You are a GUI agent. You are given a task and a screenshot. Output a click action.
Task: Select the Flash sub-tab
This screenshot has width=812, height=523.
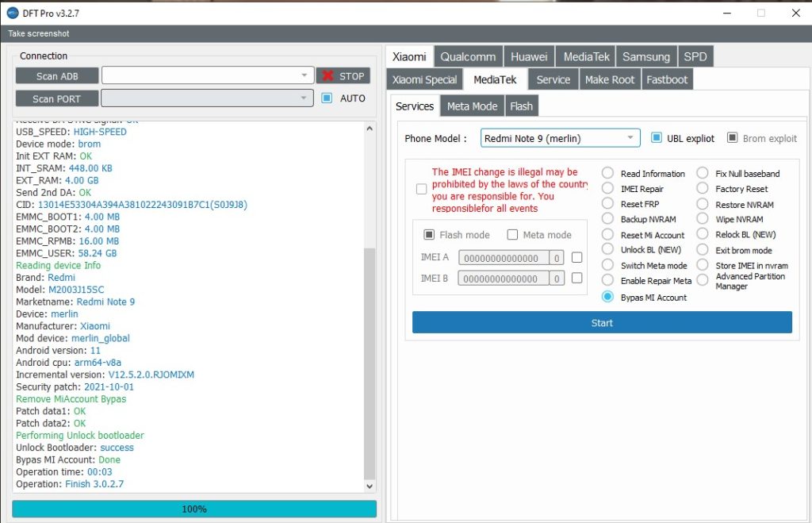[x=521, y=106]
